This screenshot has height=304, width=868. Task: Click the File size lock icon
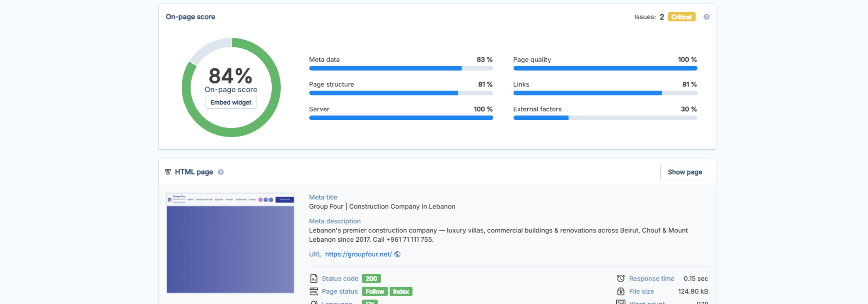621,291
